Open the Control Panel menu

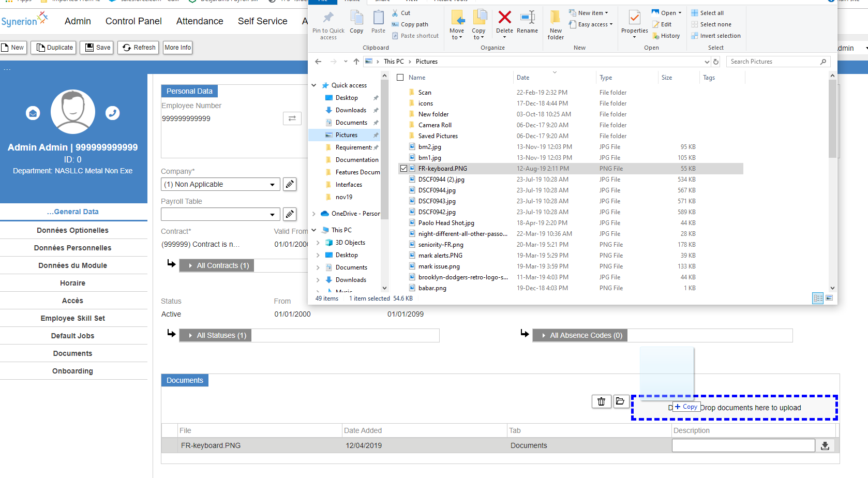(x=133, y=21)
